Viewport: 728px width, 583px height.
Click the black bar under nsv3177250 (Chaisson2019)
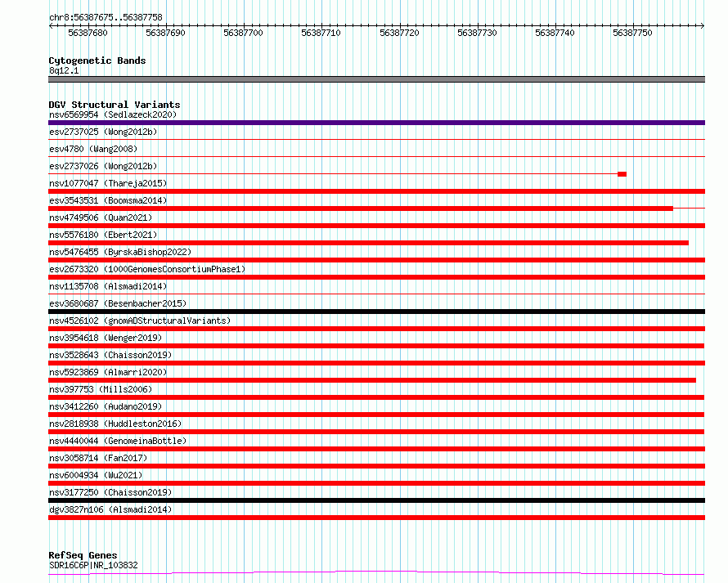[x=376, y=500]
